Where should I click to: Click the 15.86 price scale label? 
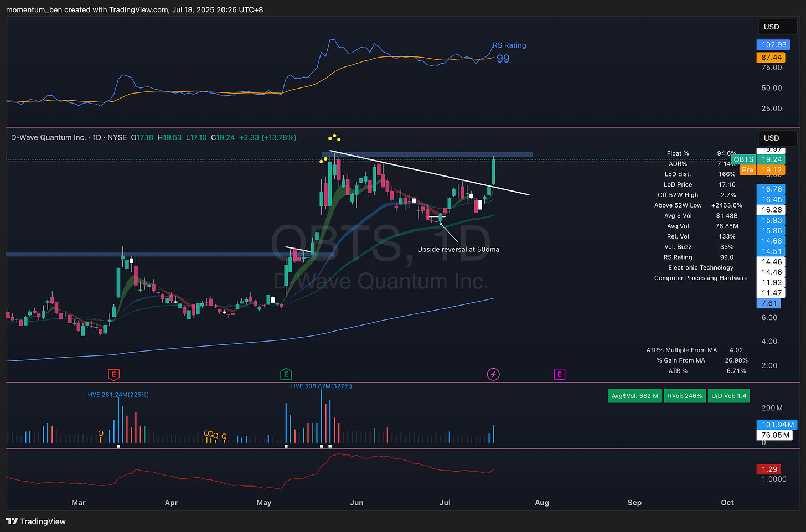tap(772, 231)
